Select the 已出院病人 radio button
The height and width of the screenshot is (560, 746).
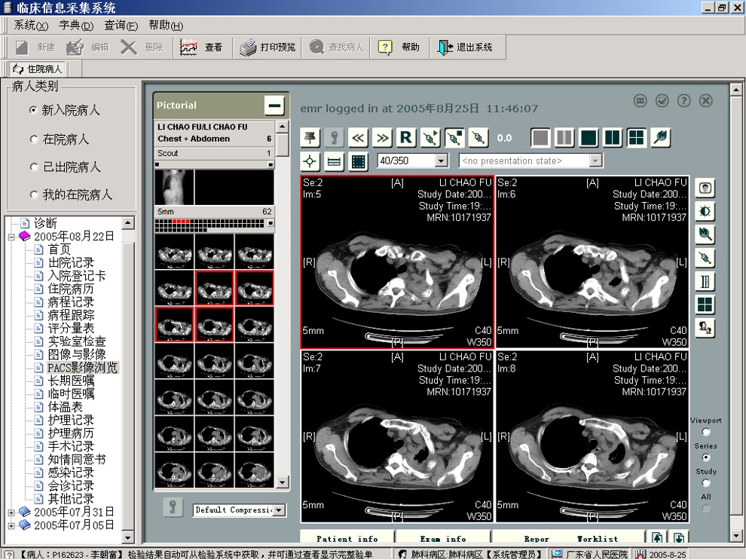(x=33, y=167)
